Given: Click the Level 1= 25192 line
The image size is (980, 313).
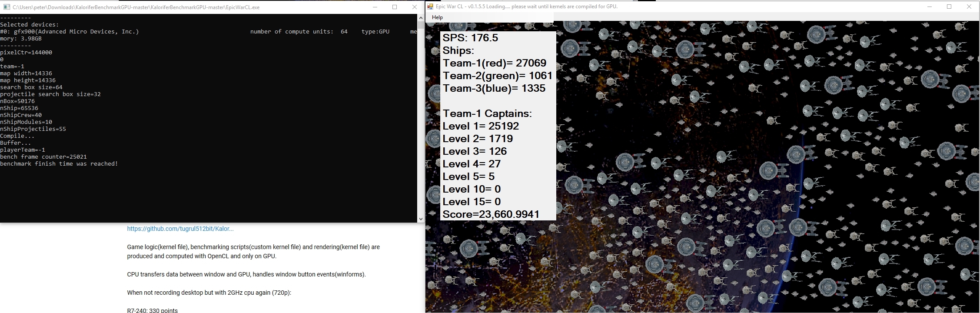Looking at the screenshot, I should point(481,126).
